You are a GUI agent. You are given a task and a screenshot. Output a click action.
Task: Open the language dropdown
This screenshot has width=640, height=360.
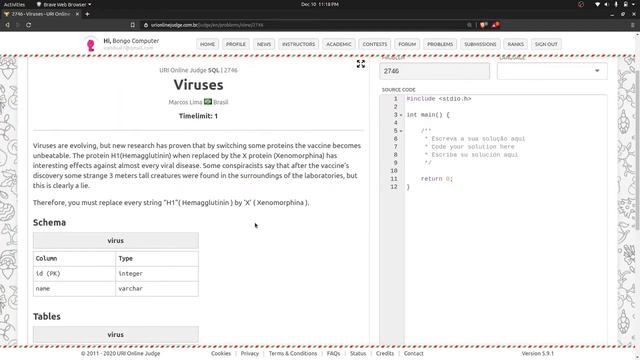pos(552,71)
